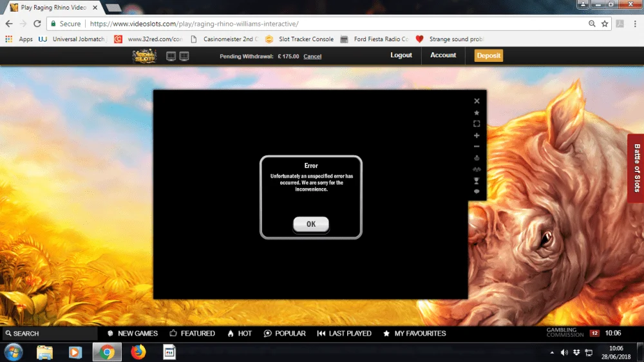
Task: Open File Explorer from the taskbar
Action: point(45,352)
